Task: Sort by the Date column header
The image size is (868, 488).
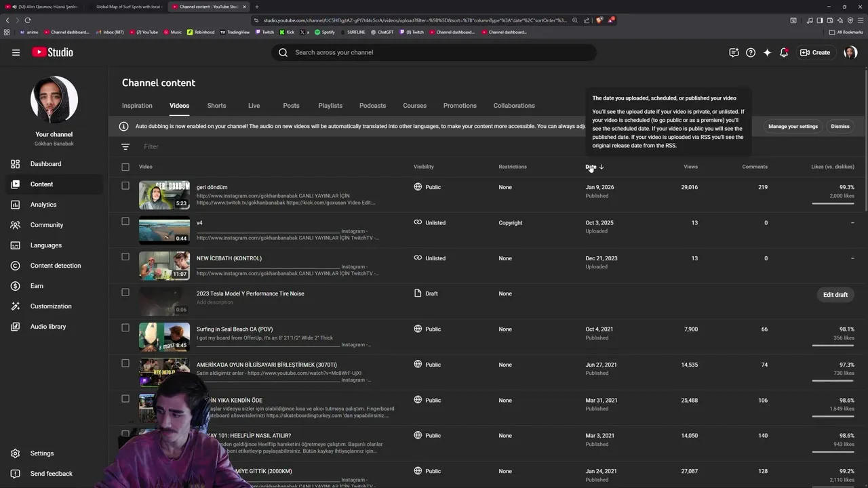Action: pyautogui.click(x=591, y=167)
